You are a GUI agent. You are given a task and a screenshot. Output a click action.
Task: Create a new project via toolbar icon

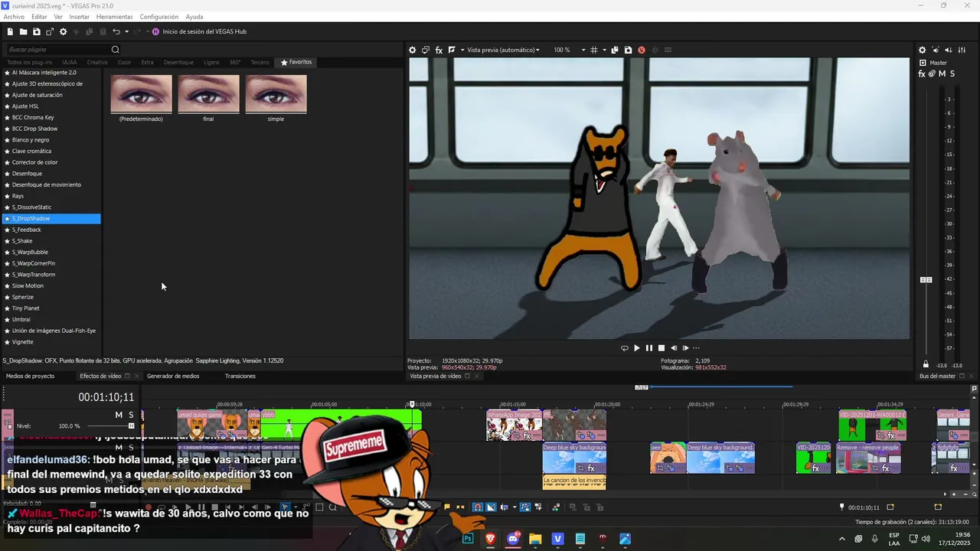[x=10, y=31]
